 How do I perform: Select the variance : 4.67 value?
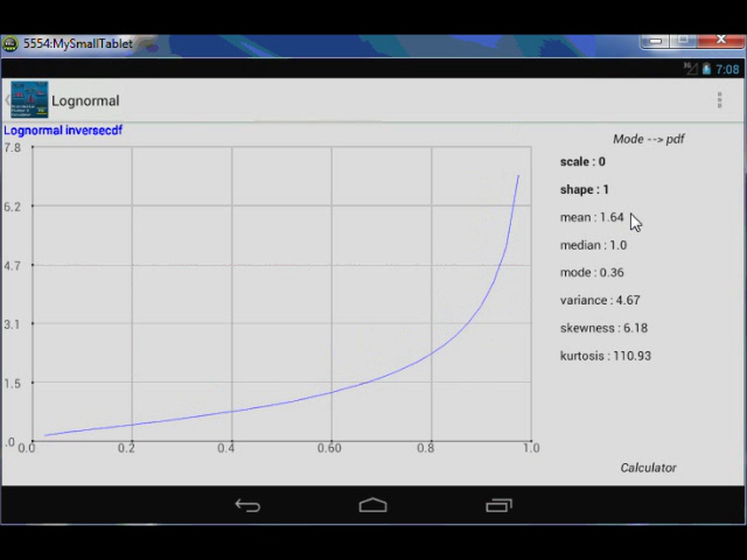(600, 300)
